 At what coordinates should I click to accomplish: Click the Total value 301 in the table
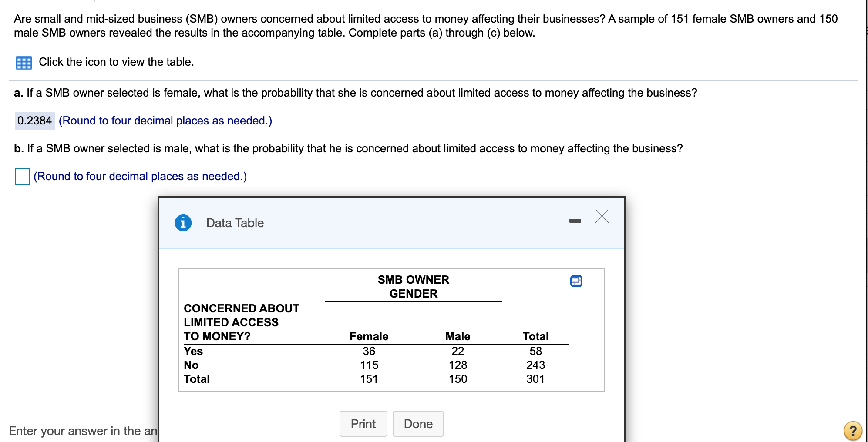535,379
